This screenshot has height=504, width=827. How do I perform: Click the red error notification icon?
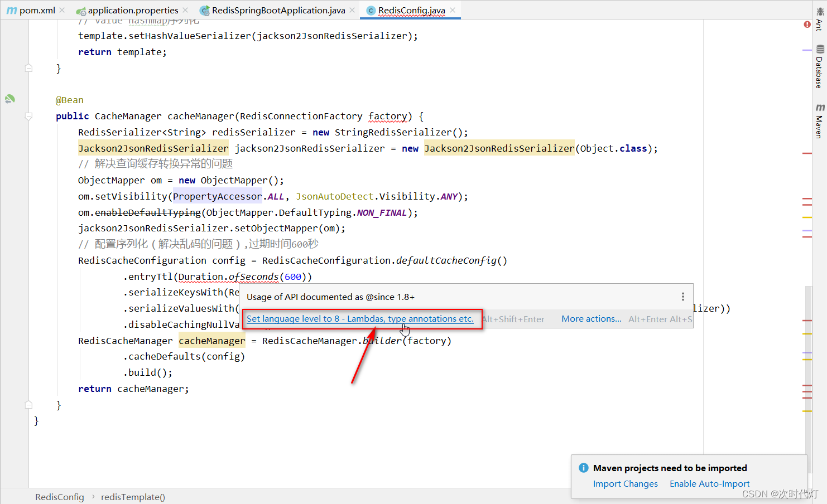(x=807, y=25)
